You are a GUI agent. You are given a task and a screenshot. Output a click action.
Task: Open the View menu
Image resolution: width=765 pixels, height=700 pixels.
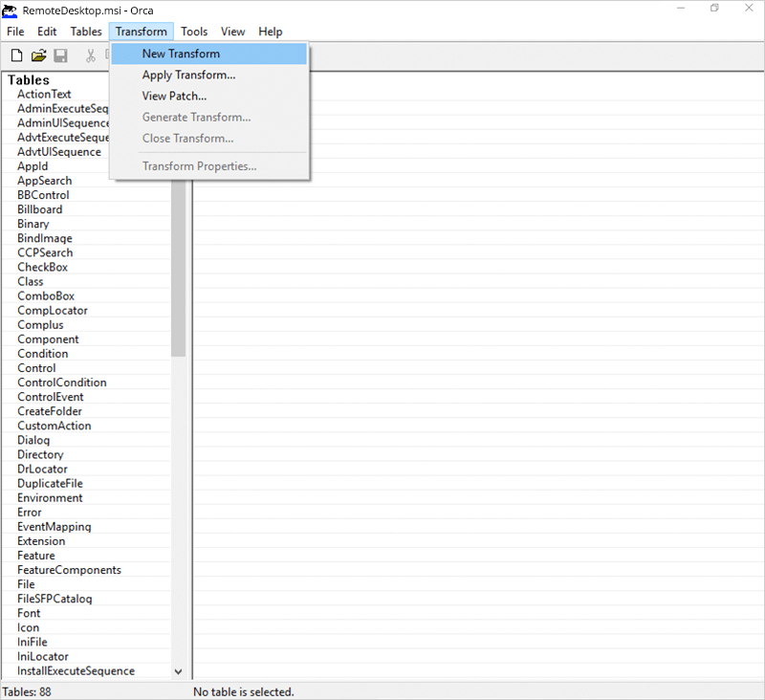point(233,32)
